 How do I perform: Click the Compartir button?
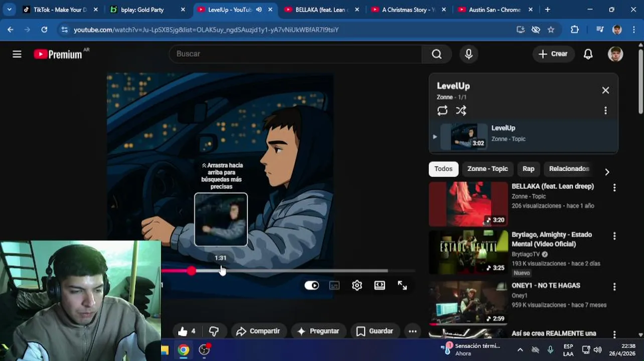point(258,331)
